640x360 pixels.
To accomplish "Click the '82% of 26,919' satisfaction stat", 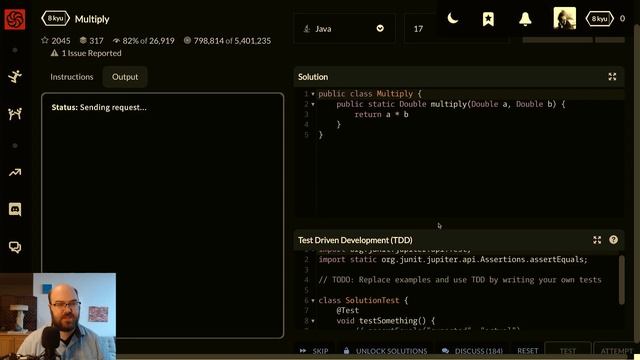I will click(144, 40).
